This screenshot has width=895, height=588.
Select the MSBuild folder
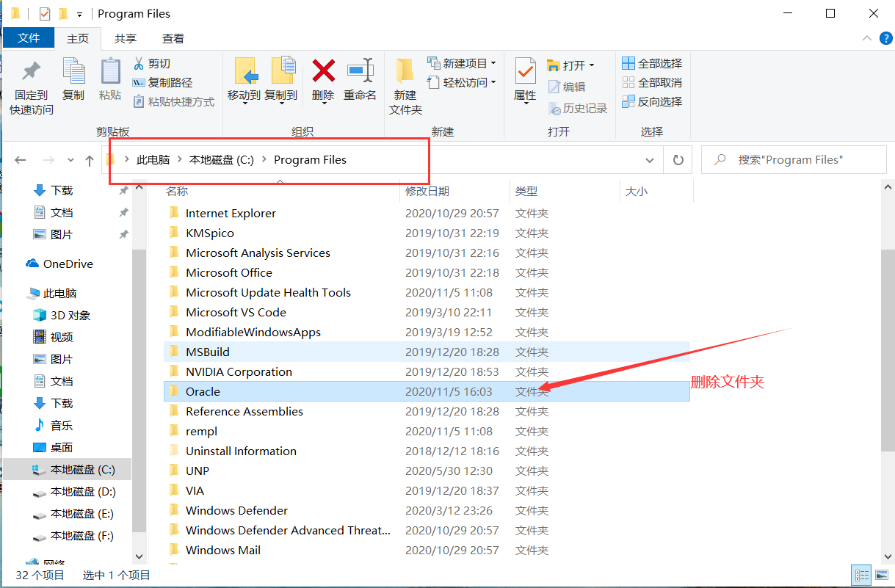[x=427, y=352]
